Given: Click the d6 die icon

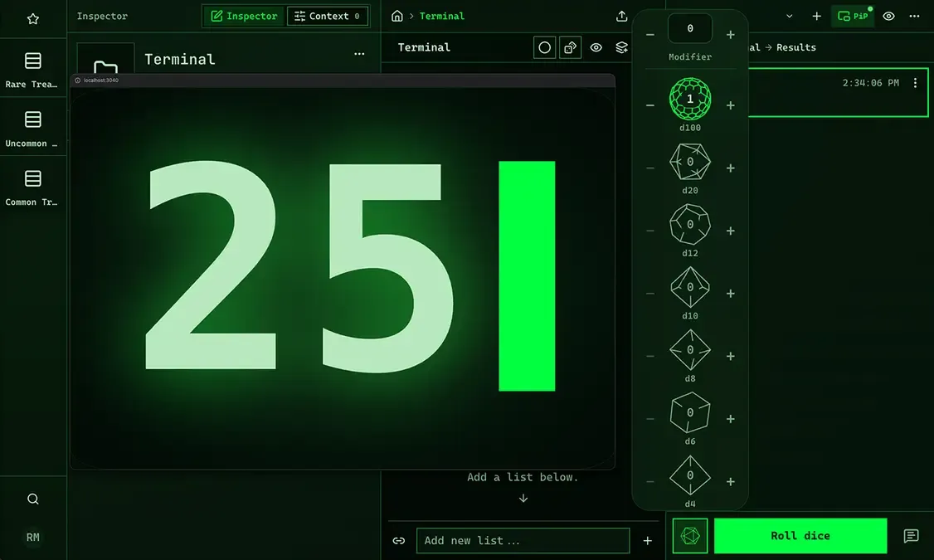Looking at the screenshot, I should point(690,412).
